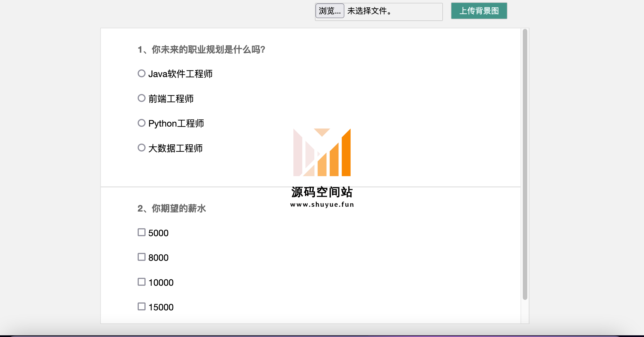
Task: Click the 上传背景图 upload button
Action: [479, 11]
